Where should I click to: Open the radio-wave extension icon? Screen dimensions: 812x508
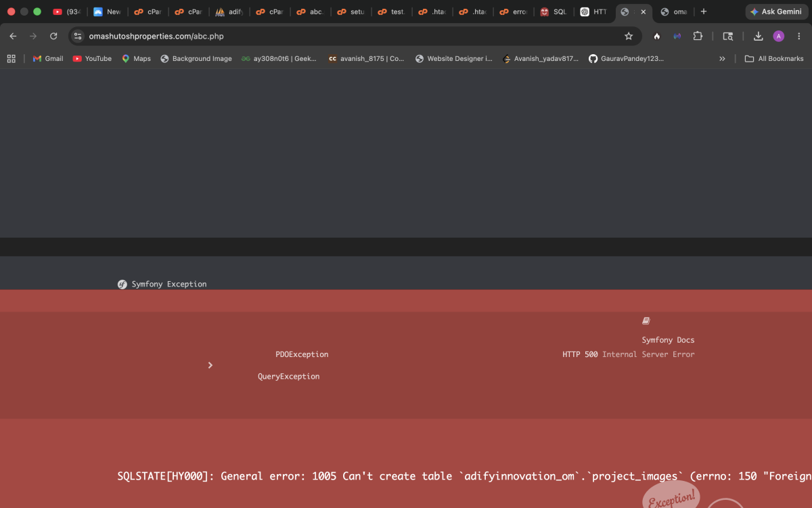677,36
